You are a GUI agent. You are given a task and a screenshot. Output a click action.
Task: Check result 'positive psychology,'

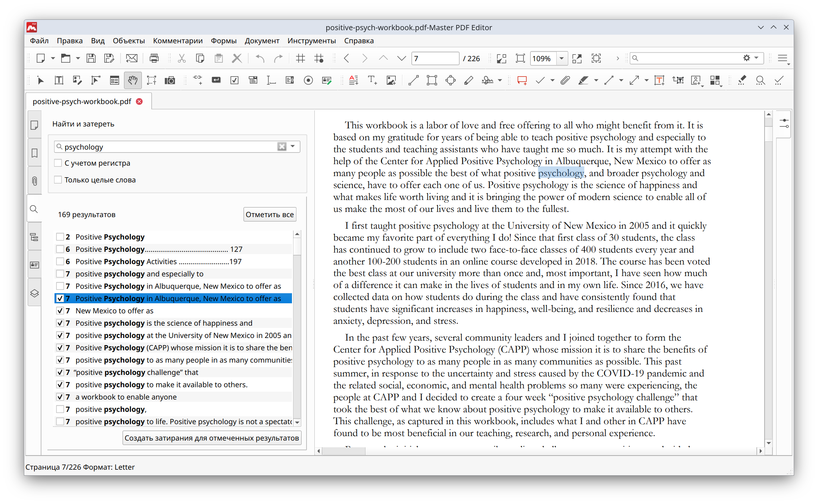60,409
